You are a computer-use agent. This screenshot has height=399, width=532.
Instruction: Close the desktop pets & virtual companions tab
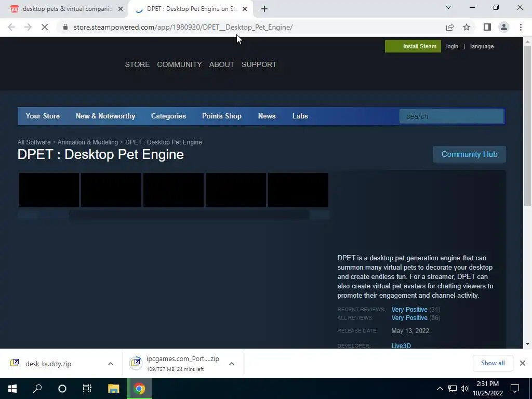pyautogui.click(x=121, y=9)
